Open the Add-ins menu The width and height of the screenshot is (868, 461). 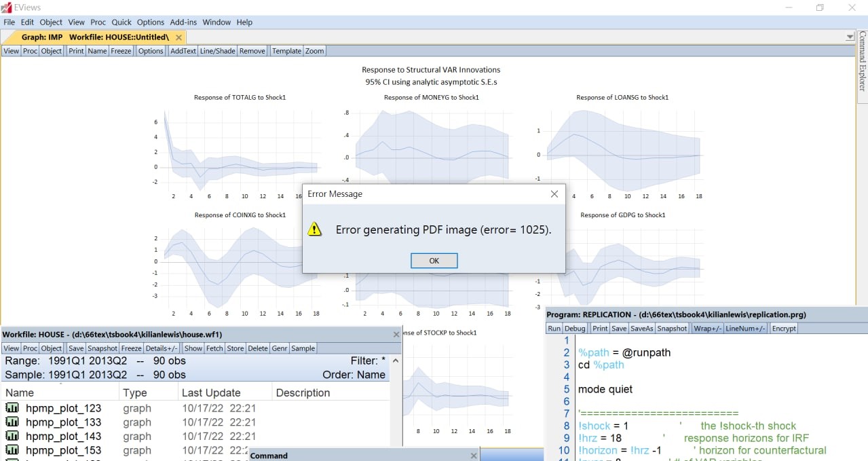click(183, 22)
